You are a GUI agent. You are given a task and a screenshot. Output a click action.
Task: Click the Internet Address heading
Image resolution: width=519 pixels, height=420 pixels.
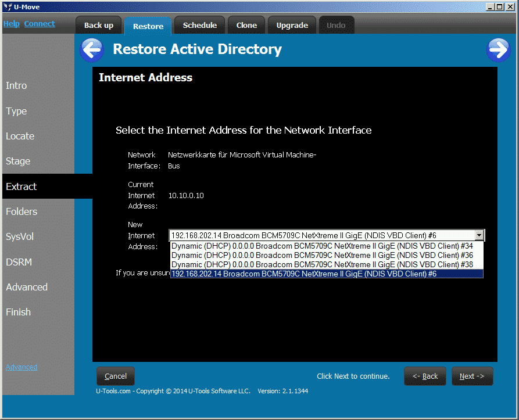[x=146, y=77]
